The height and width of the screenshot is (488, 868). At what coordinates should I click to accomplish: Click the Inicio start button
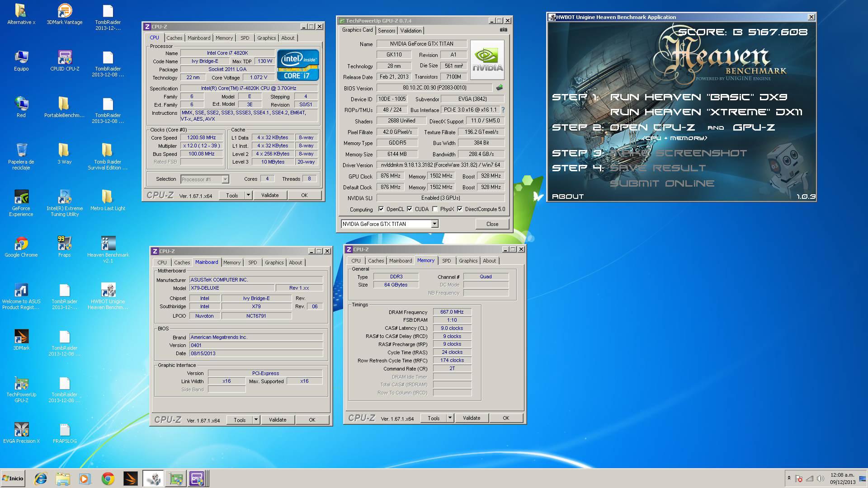tap(13, 479)
